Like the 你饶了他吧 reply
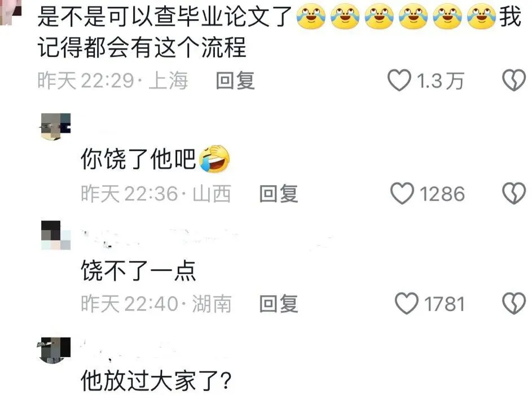Screen dimensions: 532x395 tap(402, 194)
